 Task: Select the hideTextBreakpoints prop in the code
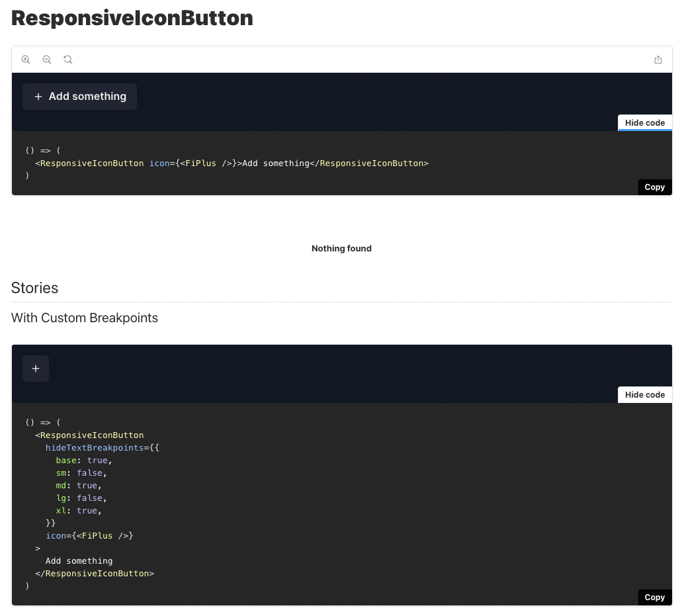coord(94,447)
